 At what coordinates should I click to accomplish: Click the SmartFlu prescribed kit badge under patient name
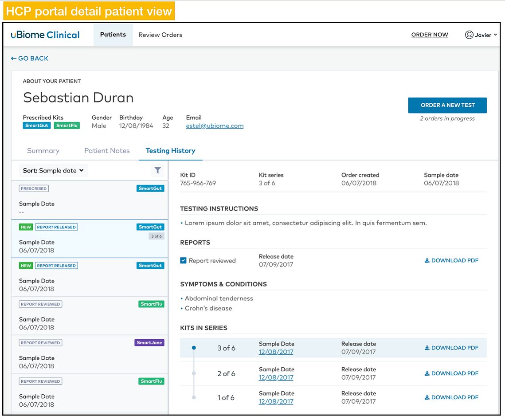click(x=67, y=126)
